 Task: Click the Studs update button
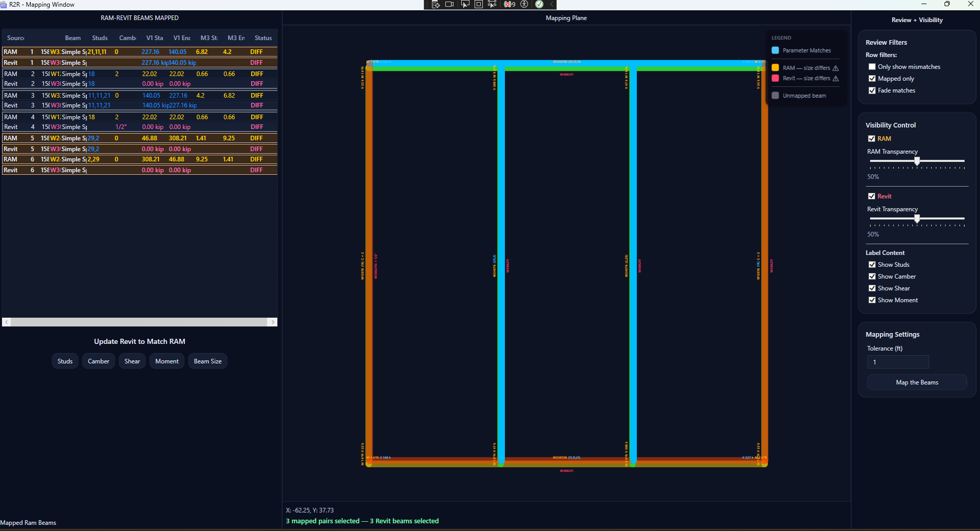click(x=65, y=361)
